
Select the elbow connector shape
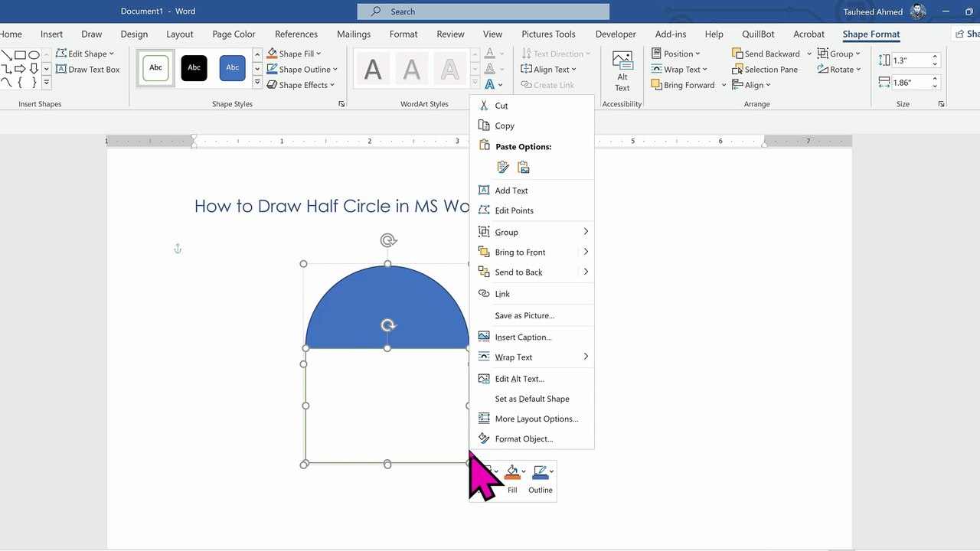(x=6, y=69)
